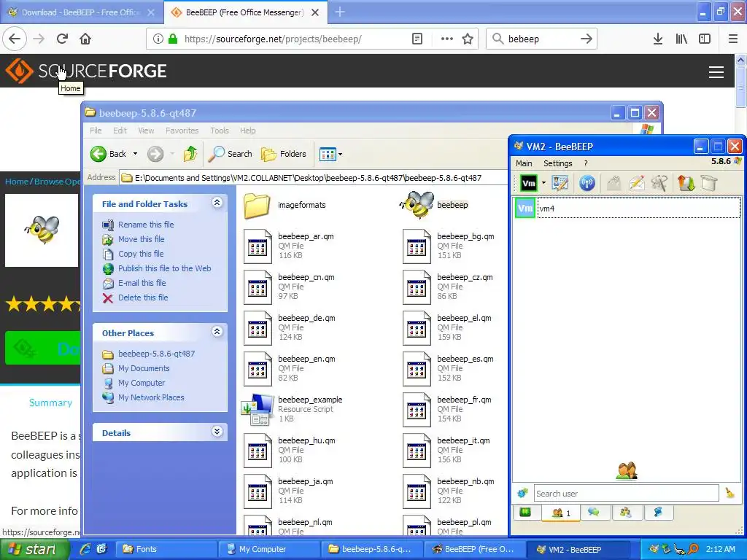
Task: Open the Main menu in BeeBEEP
Action: pos(524,163)
